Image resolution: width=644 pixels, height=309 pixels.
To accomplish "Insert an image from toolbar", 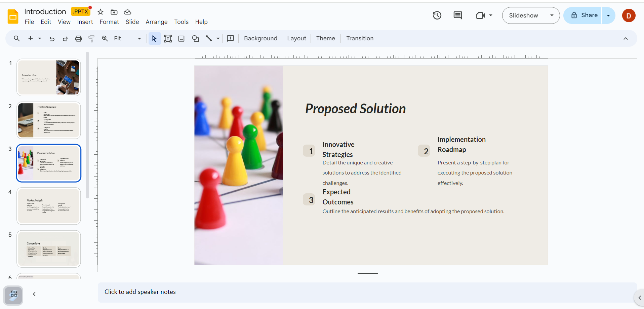I will 182,38.
